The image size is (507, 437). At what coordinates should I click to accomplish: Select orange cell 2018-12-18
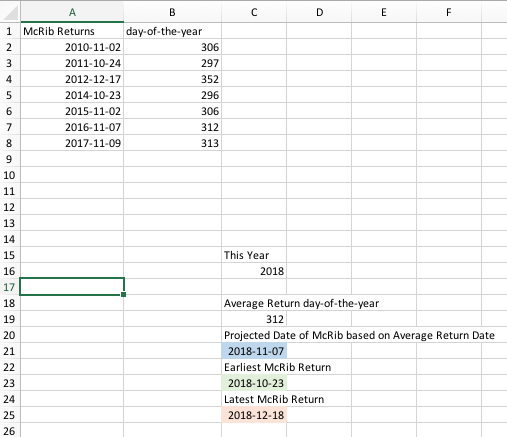click(254, 415)
